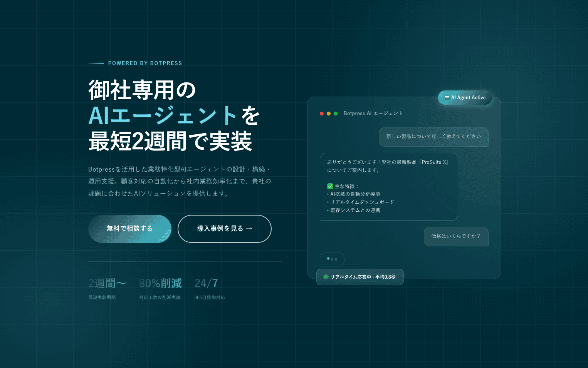This screenshot has height=368, width=588.
Task: Click the robot icon in AI Agent Active badge
Action: [447, 98]
